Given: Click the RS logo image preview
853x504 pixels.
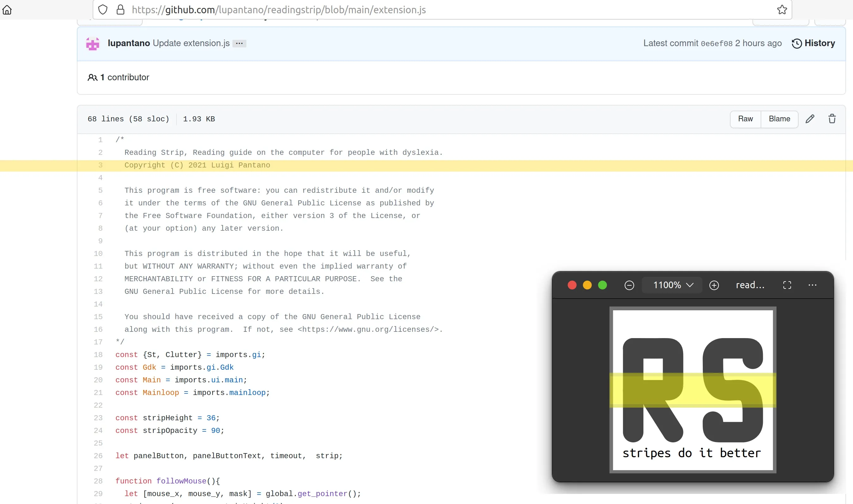Looking at the screenshot, I should [x=693, y=390].
